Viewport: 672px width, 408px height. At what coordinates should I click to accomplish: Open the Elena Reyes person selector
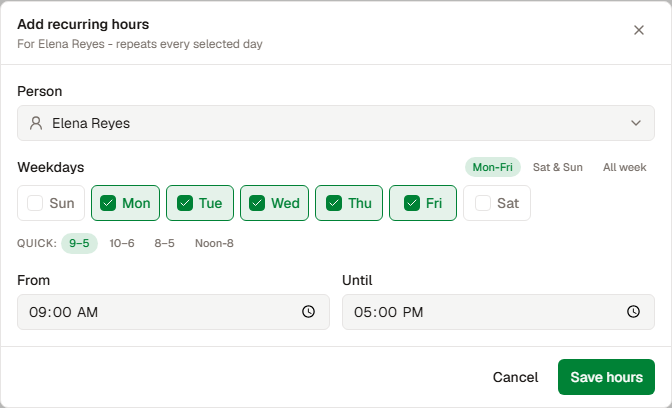tap(336, 123)
